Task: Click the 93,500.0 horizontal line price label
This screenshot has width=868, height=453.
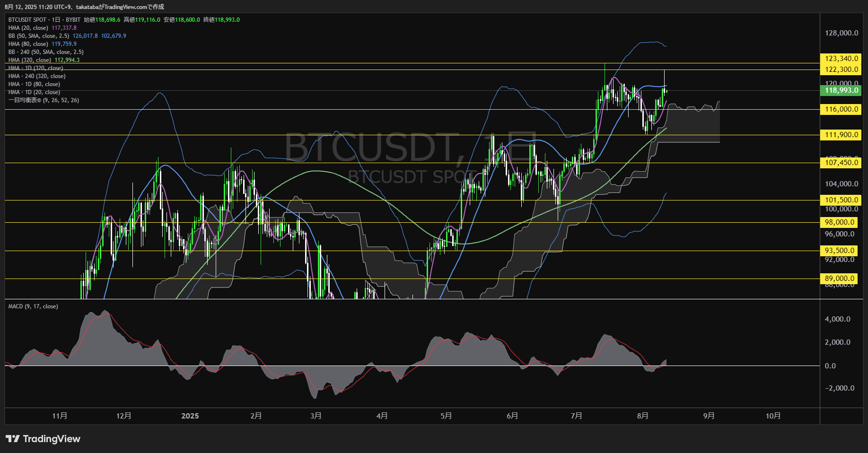Action: point(840,251)
